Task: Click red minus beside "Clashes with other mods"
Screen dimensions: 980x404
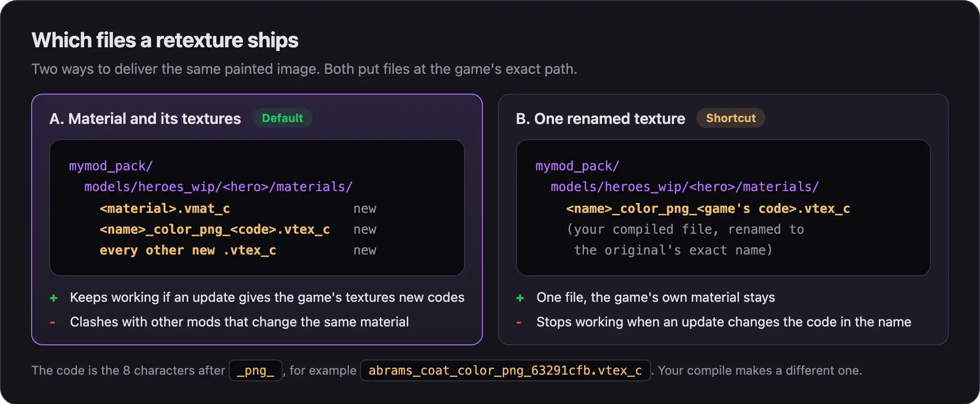Action: [x=52, y=323]
